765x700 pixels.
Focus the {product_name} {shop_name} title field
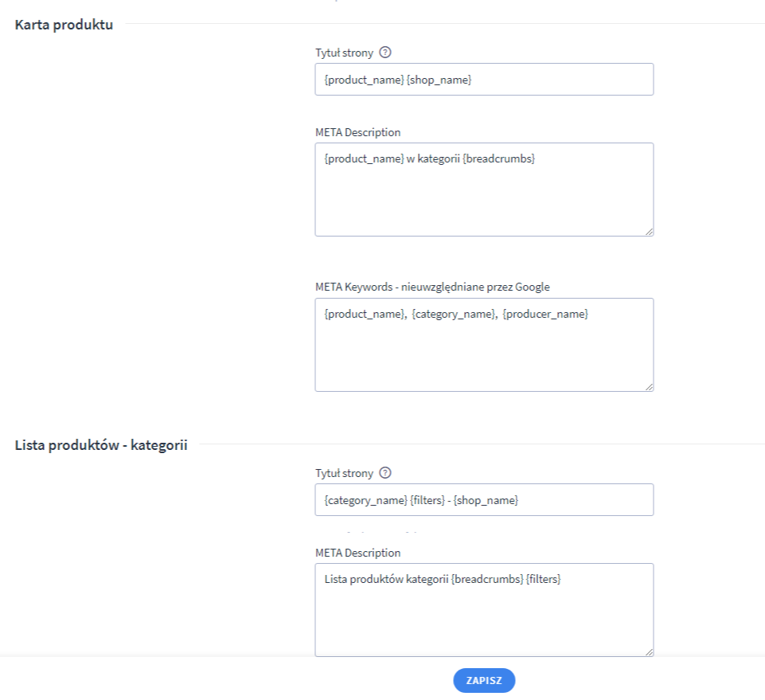[x=484, y=79]
